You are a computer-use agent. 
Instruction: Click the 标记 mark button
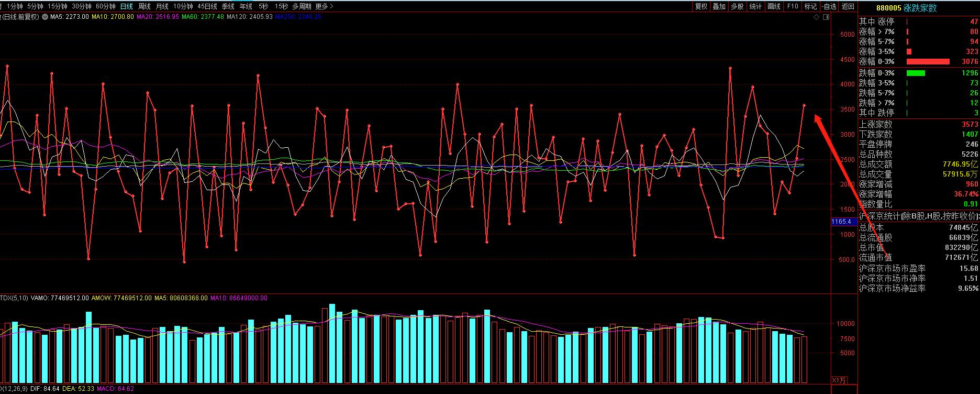[x=810, y=6]
